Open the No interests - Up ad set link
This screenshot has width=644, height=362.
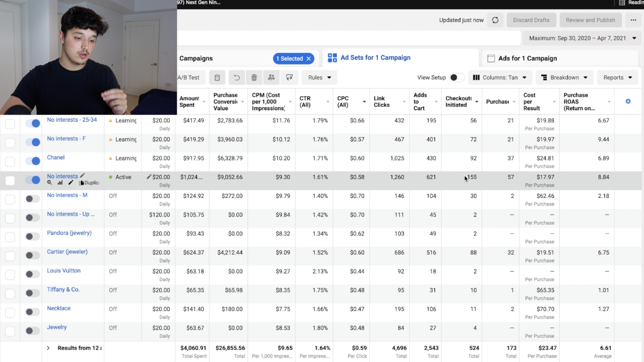click(x=70, y=214)
